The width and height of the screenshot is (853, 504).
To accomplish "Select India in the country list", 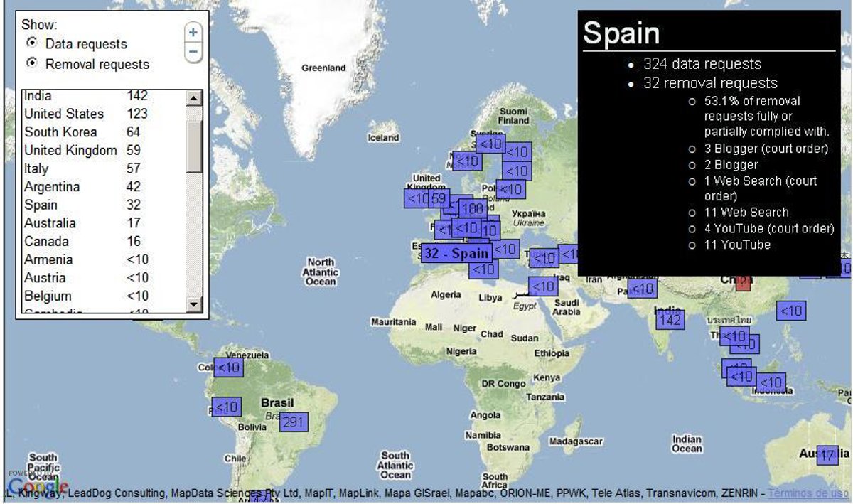I will [x=38, y=96].
